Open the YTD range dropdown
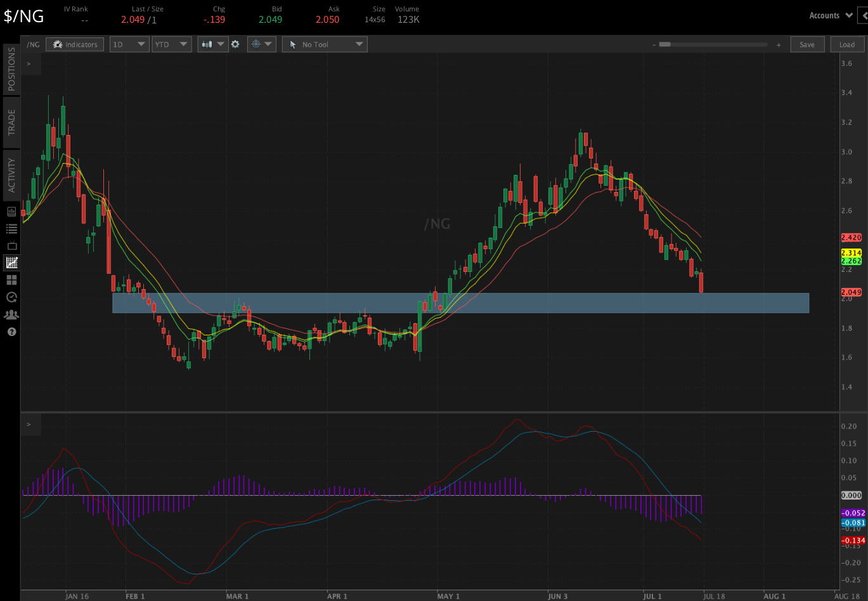Image resolution: width=868 pixels, height=601 pixels. coord(171,44)
